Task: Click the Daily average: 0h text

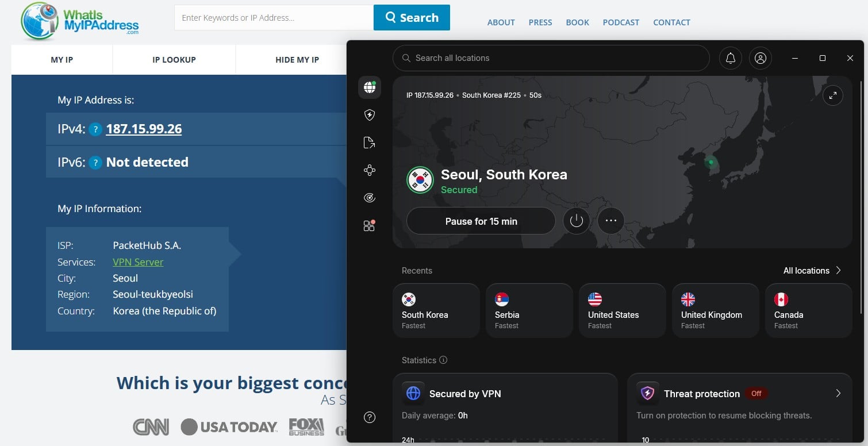Action: 435,416
